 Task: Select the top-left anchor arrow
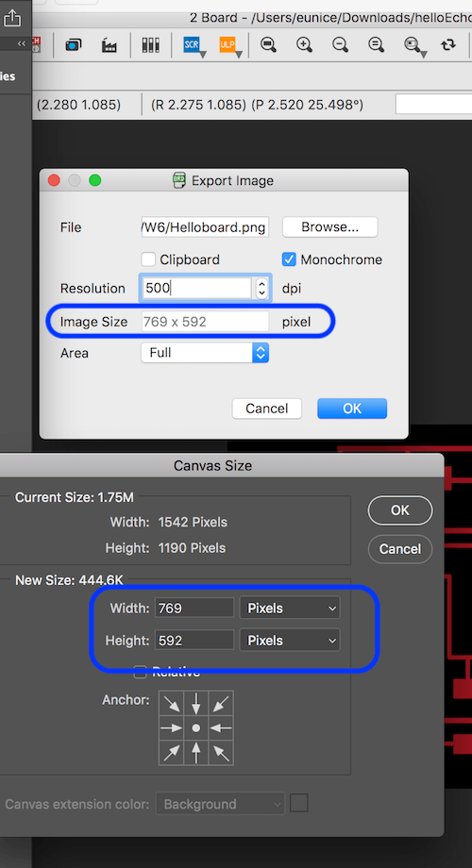pyautogui.click(x=171, y=703)
